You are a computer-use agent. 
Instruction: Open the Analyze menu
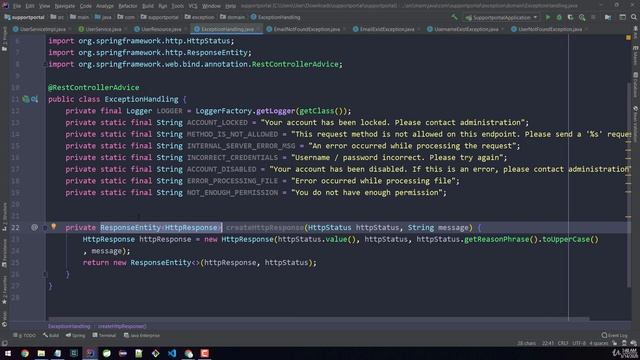click(x=105, y=6)
